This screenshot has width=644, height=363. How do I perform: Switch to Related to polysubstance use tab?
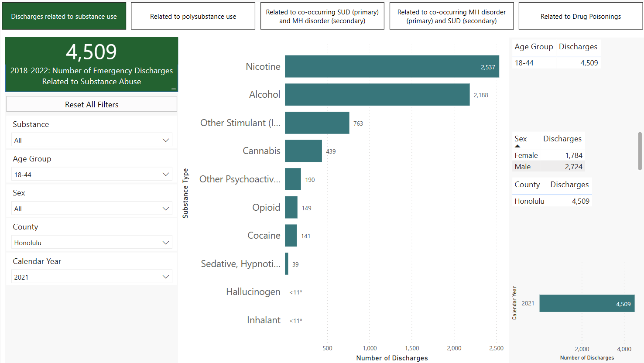click(193, 16)
